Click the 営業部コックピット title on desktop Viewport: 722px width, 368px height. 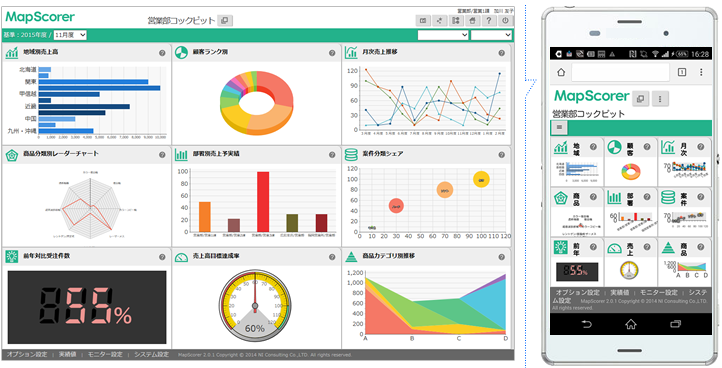click(181, 20)
